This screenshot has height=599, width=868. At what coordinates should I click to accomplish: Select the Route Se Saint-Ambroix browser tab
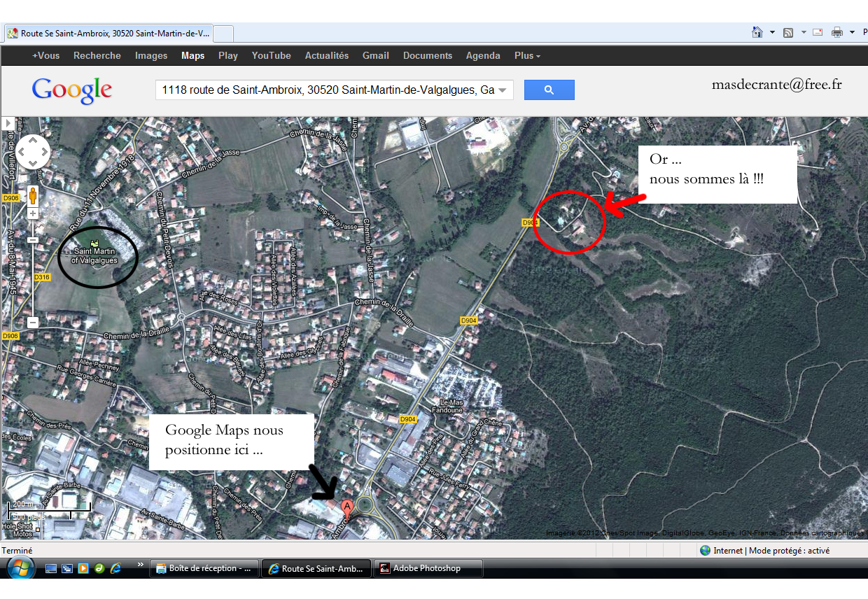tap(108, 33)
